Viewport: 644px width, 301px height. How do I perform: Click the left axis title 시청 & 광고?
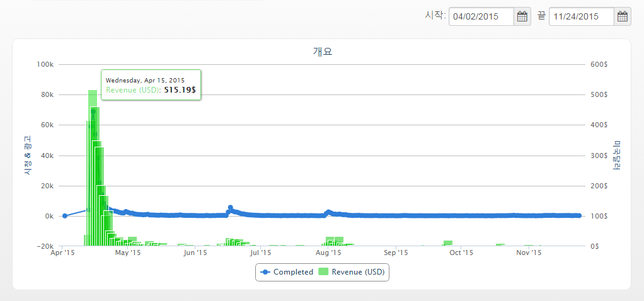click(27, 154)
